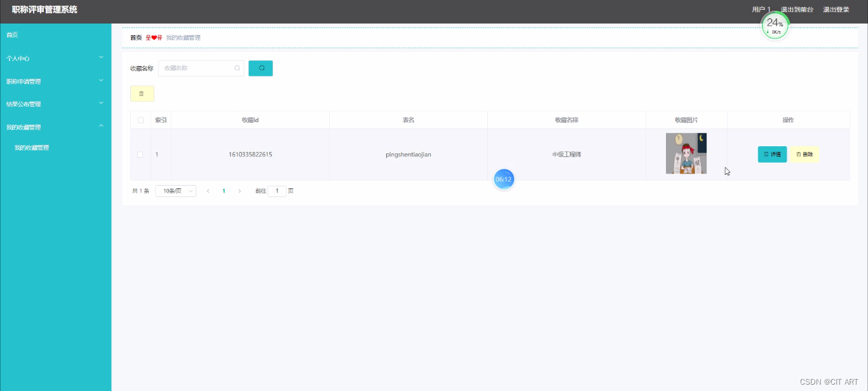Viewport: 868px width, 391px height.
Task: Select page number 1 in pagination
Action: [224, 191]
